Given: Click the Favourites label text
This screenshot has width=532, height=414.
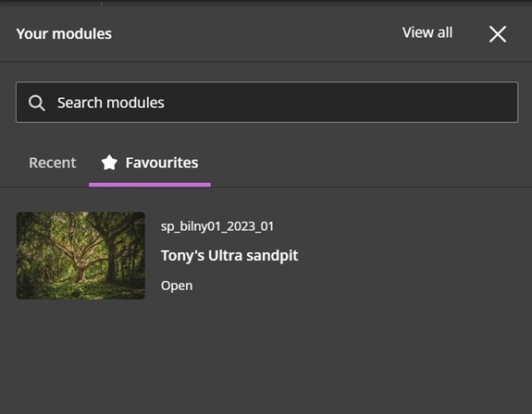Looking at the screenshot, I should point(162,163).
